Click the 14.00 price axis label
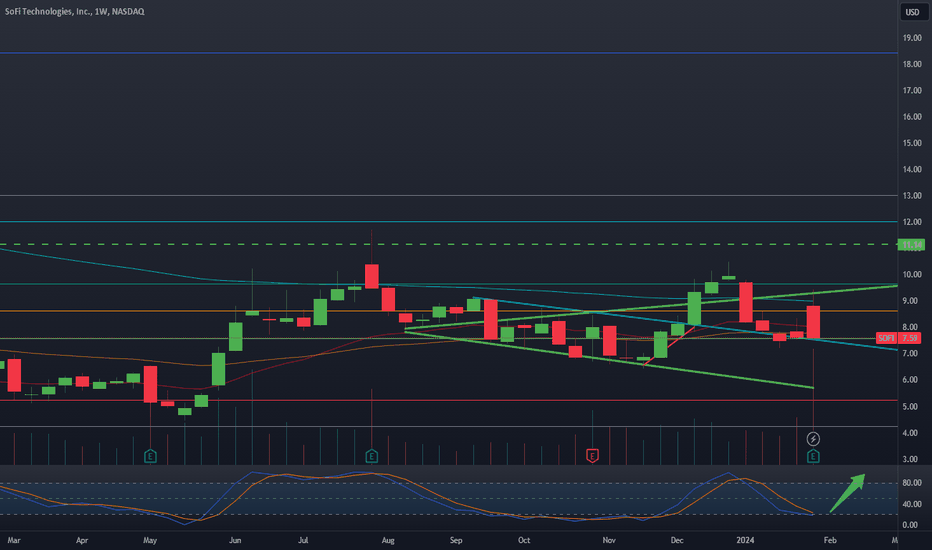 point(912,169)
